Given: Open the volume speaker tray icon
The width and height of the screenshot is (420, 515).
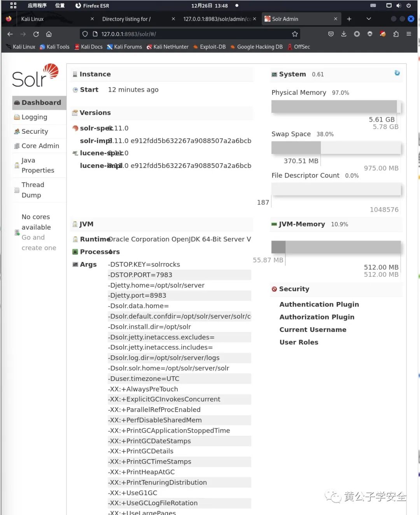Looking at the screenshot, I should click(399, 6).
